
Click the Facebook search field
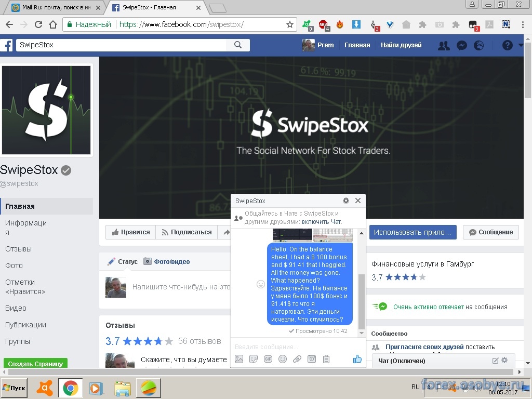coord(121,45)
